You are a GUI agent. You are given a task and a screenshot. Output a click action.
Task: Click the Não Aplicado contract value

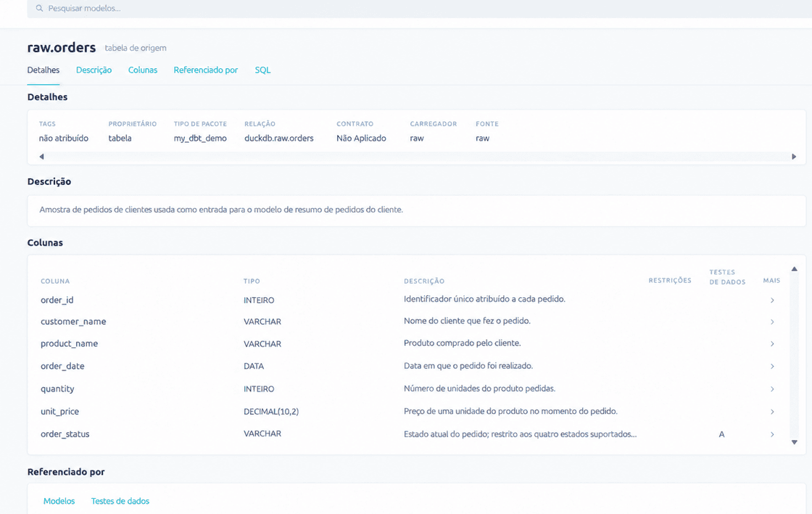362,138
